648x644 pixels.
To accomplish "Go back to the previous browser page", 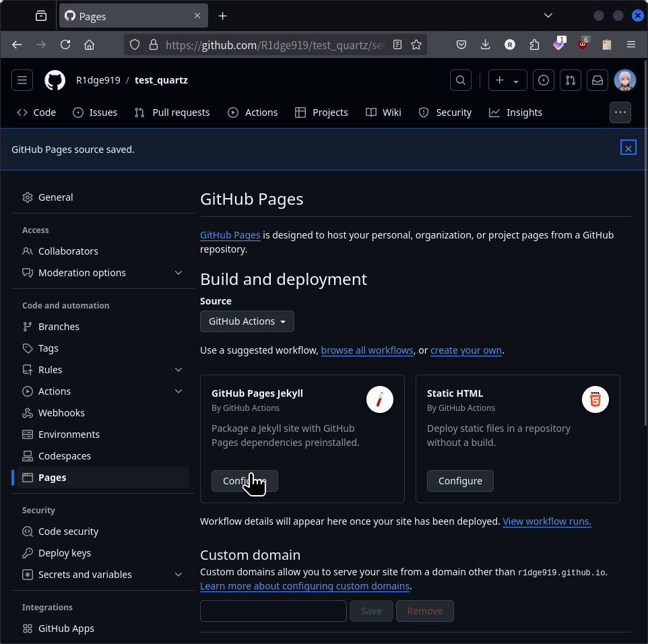I will [x=17, y=44].
